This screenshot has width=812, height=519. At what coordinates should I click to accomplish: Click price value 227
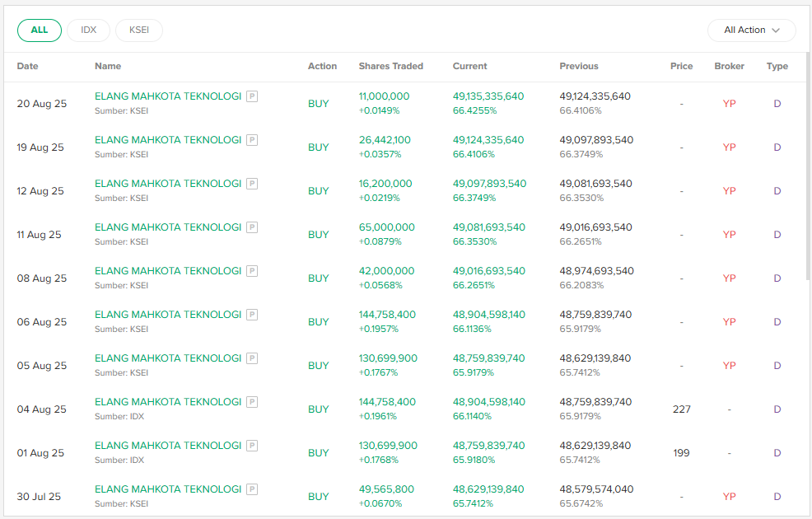click(682, 409)
